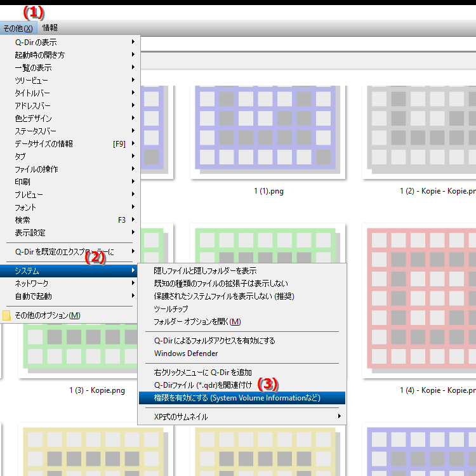This screenshot has height=476, width=476.
Task: Select the 1 (3) - Kopie.png file name
Action: (x=97, y=390)
